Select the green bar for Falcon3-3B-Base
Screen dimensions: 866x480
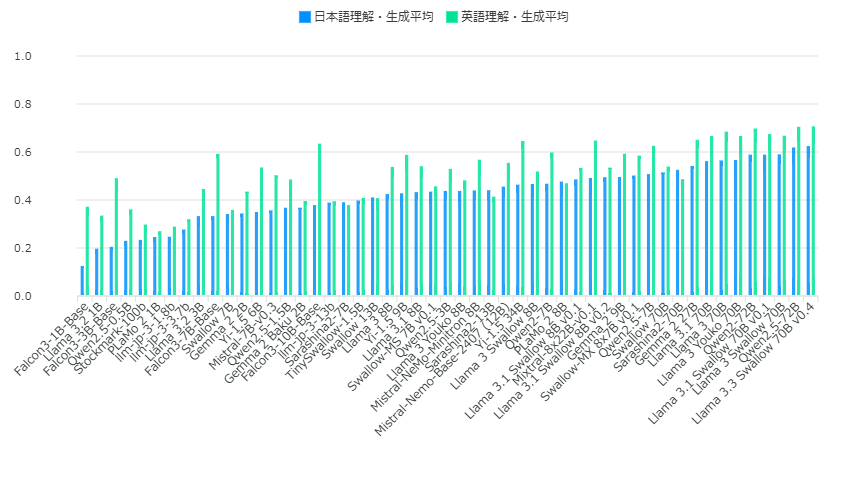(x=117, y=237)
